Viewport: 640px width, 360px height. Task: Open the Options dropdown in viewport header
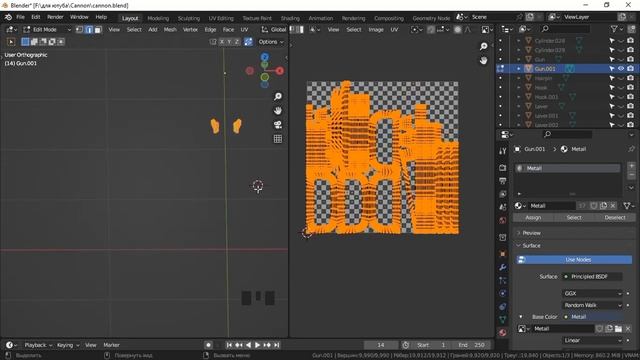[x=271, y=42]
